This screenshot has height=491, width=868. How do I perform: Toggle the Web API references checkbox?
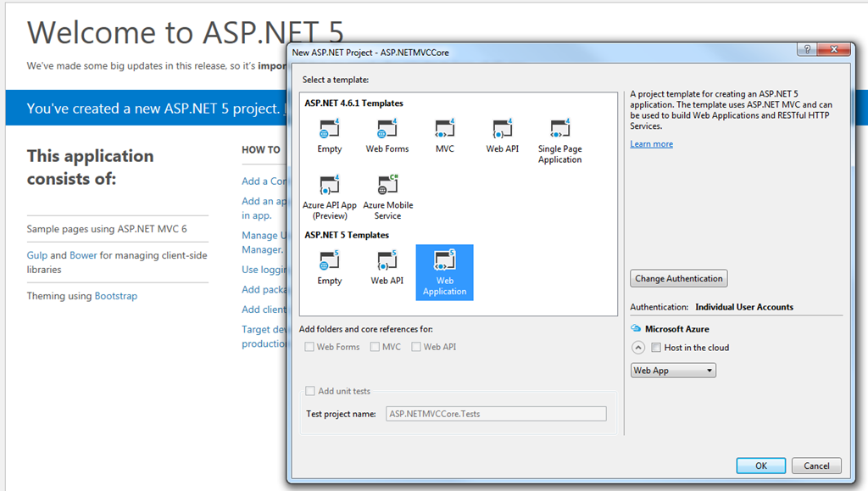coord(416,347)
